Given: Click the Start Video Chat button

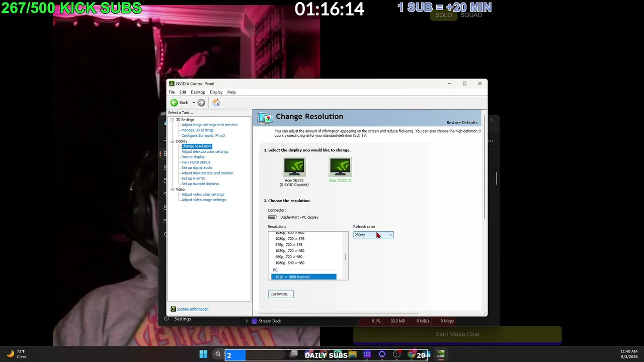Looking at the screenshot, I should point(457,334).
